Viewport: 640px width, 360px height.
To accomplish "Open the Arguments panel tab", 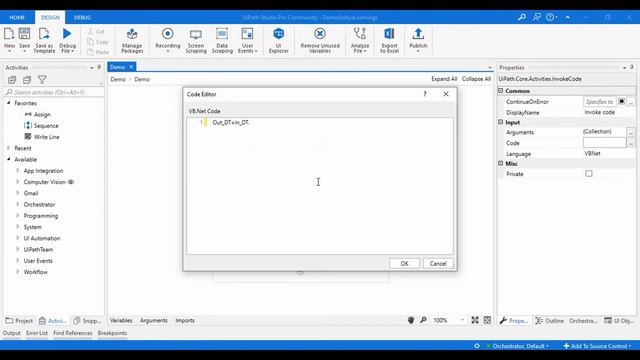I will pos(153,320).
